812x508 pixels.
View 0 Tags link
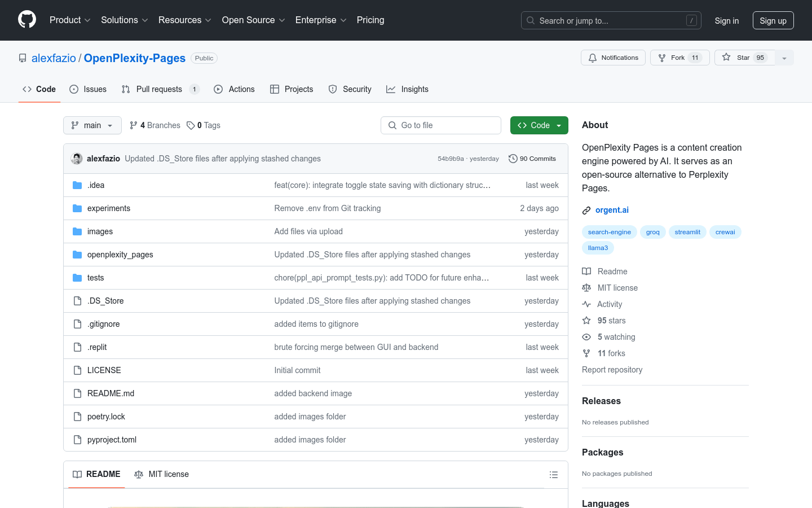[x=204, y=125]
